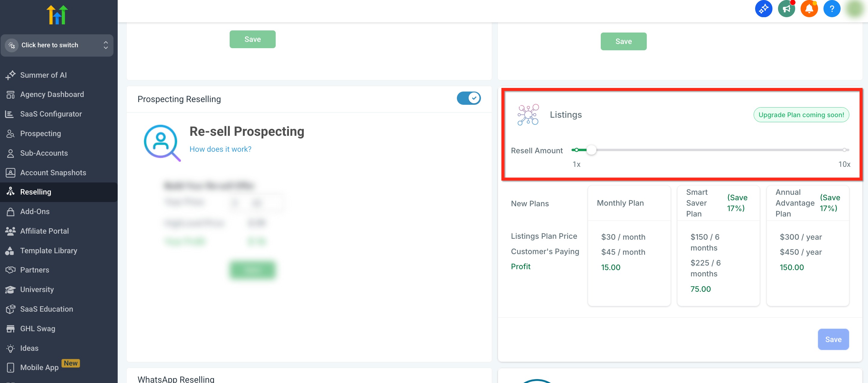Open the user avatar in top right

coord(854,9)
